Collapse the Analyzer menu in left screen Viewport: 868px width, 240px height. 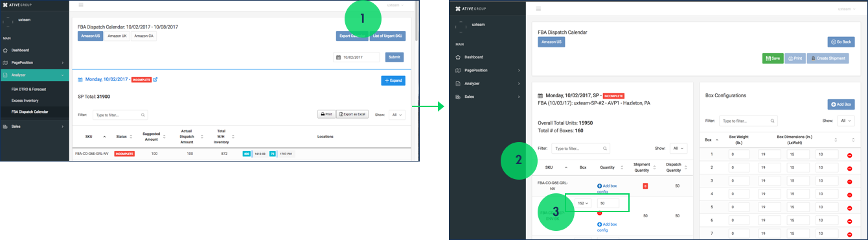[34, 75]
